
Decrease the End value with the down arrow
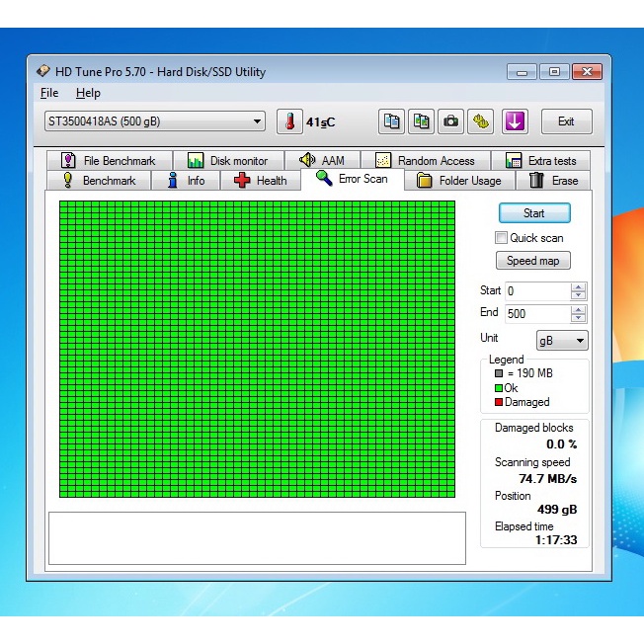pyautogui.click(x=579, y=318)
